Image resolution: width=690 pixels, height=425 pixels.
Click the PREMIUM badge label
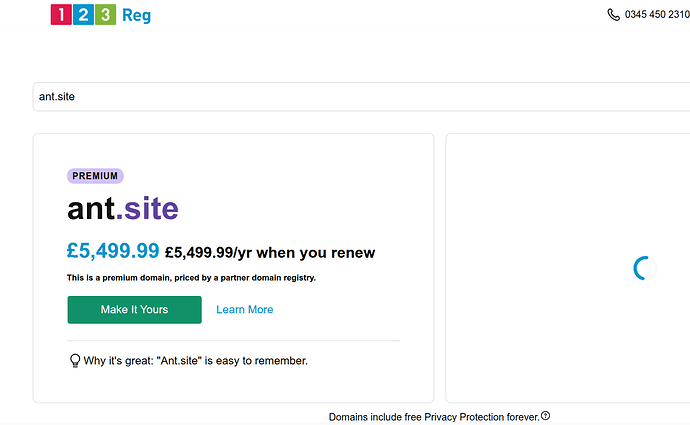tap(95, 176)
